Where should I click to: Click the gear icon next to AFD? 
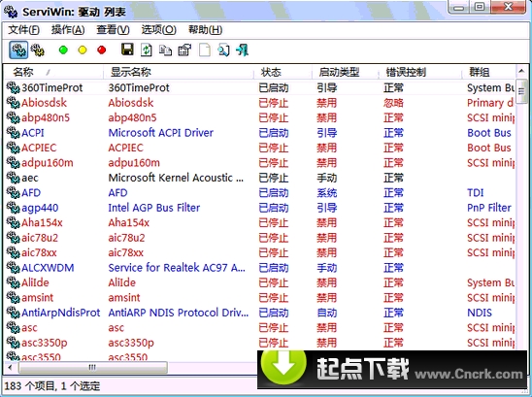[x=13, y=192]
